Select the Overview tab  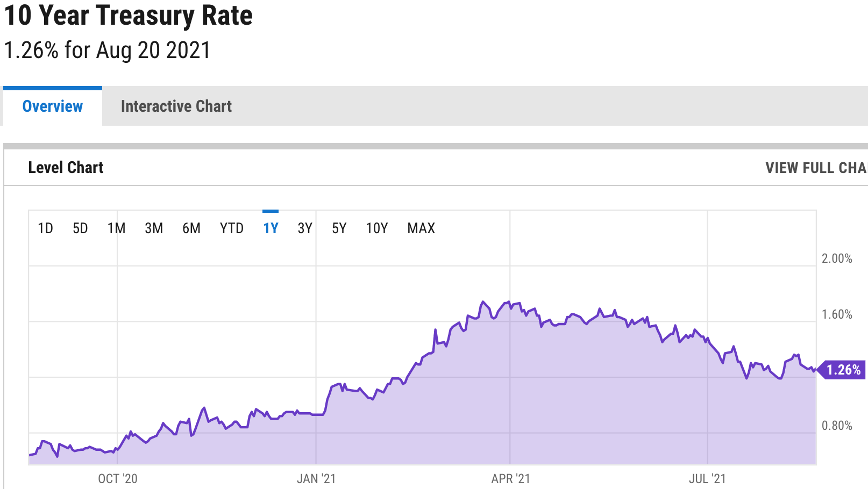click(x=52, y=106)
